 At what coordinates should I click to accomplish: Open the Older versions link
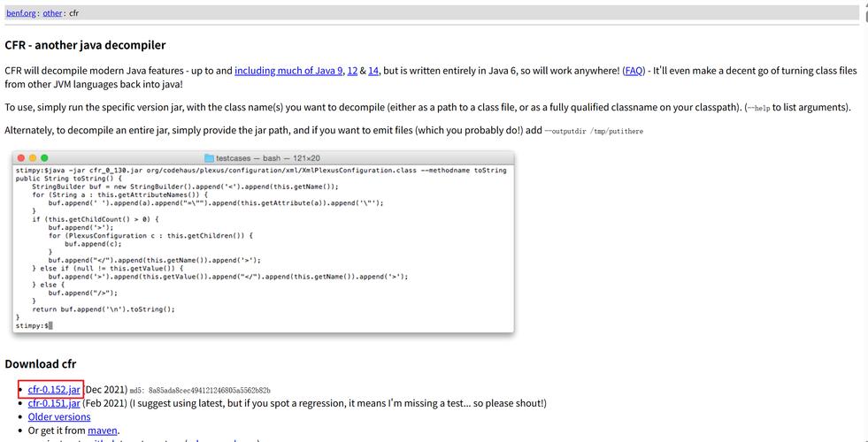(59, 417)
